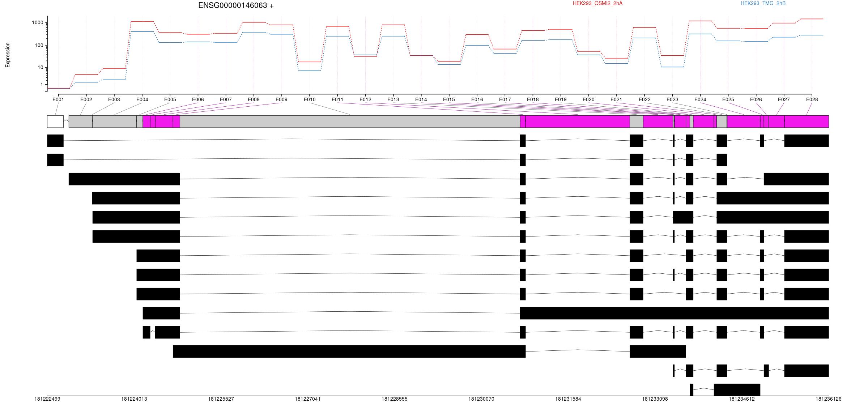Click genomic coordinate 181236126
This screenshot has width=868, height=405.
829,399
